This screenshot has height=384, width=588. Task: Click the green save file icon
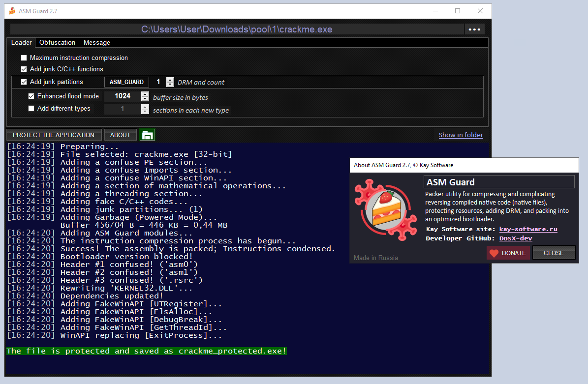(x=148, y=135)
